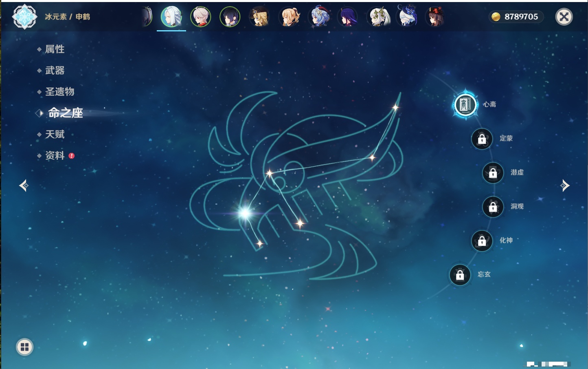
Task: Open the locked 忘玄 constellation node
Action: click(x=460, y=275)
